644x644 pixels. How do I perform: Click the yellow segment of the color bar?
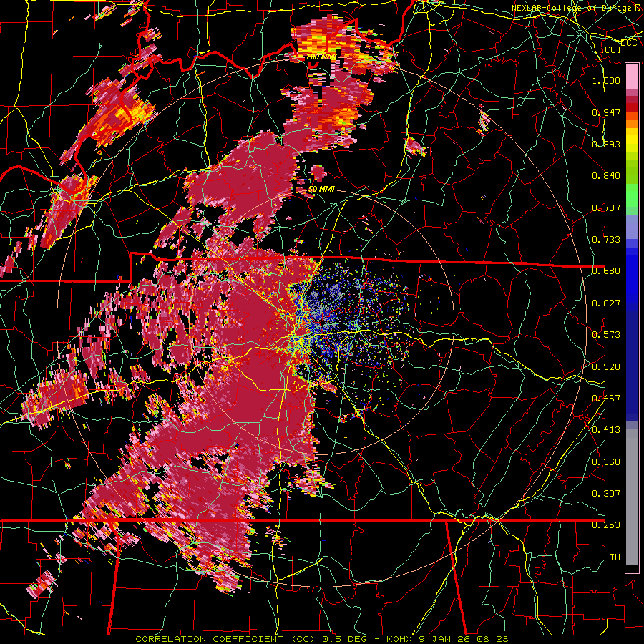tap(632, 140)
